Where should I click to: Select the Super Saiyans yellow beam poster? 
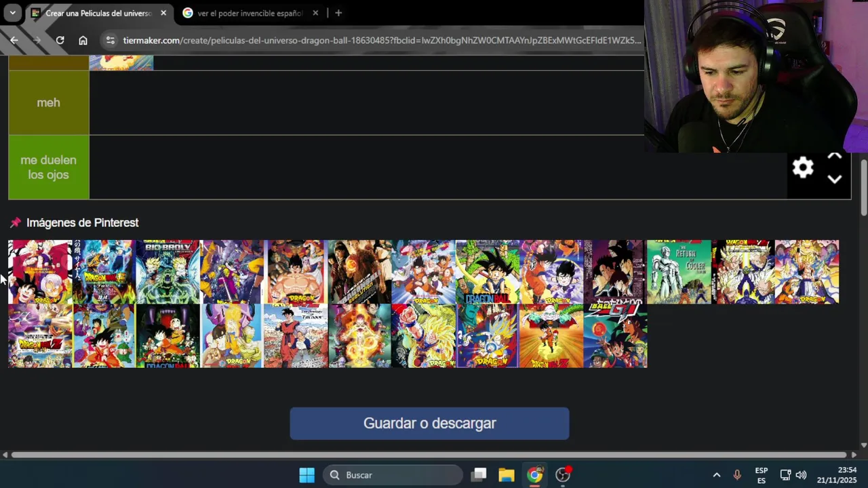[x=743, y=271]
